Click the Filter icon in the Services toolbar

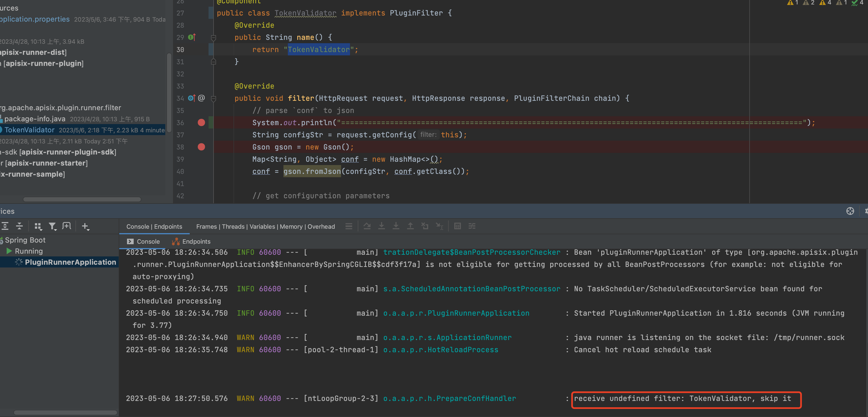click(x=53, y=226)
